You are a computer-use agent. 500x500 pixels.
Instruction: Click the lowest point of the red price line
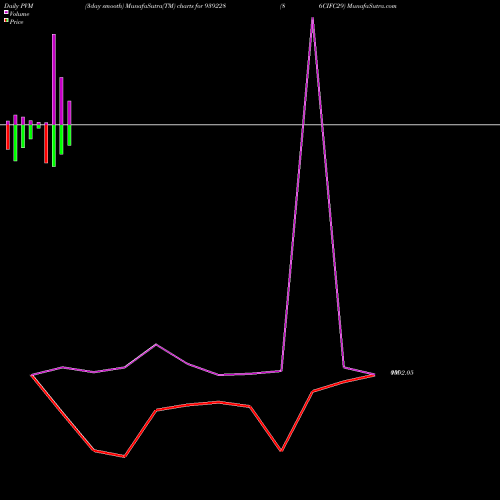124,456
